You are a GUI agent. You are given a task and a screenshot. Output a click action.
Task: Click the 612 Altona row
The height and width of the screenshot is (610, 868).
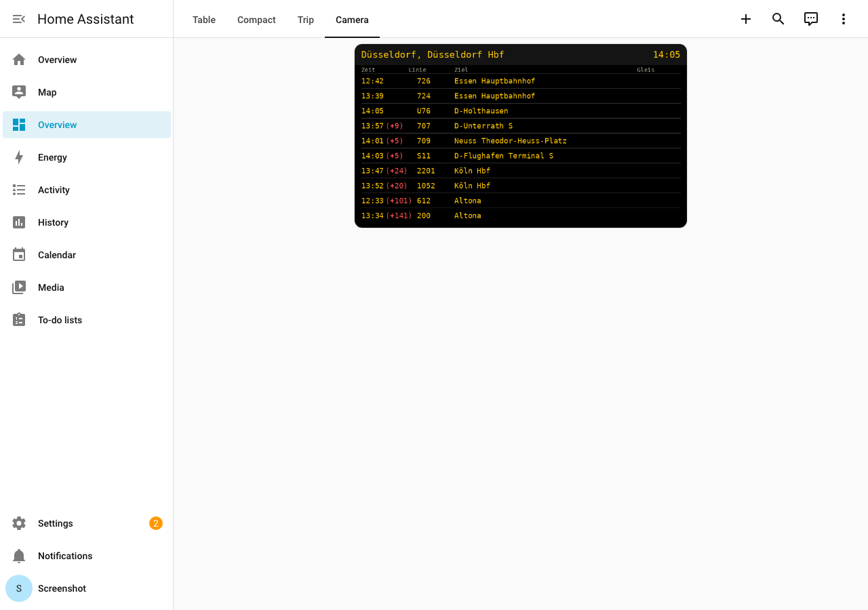521,201
